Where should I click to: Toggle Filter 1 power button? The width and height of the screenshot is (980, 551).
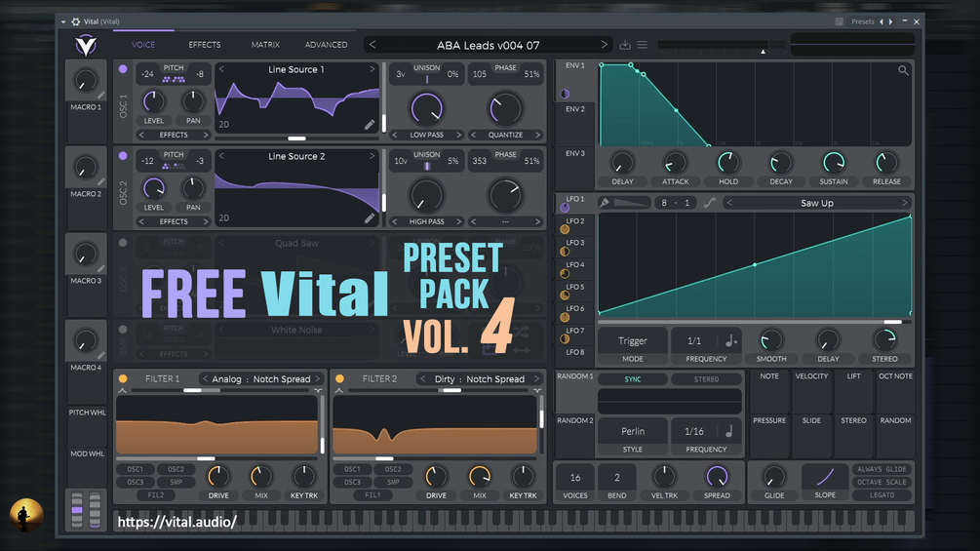click(123, 378)
